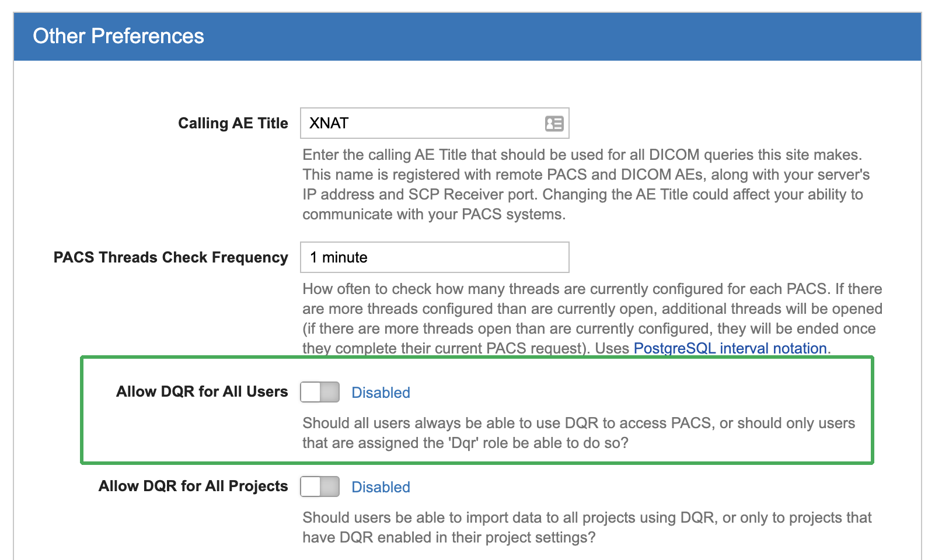Click the contact card icon in AE Title field
The image size is (935, 560).
[x=554, y=124]
